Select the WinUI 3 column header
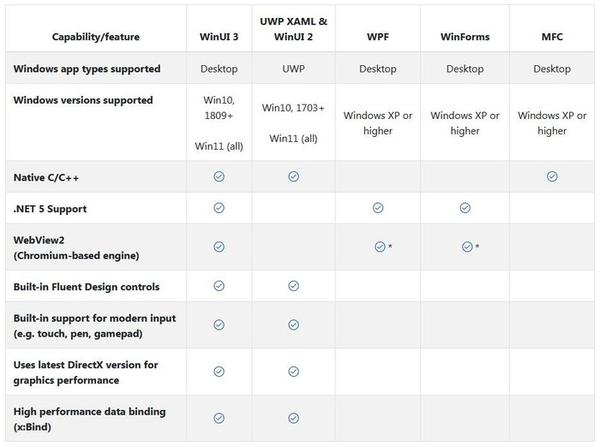Viewport: 600px width, 447px height. (219, 37)
